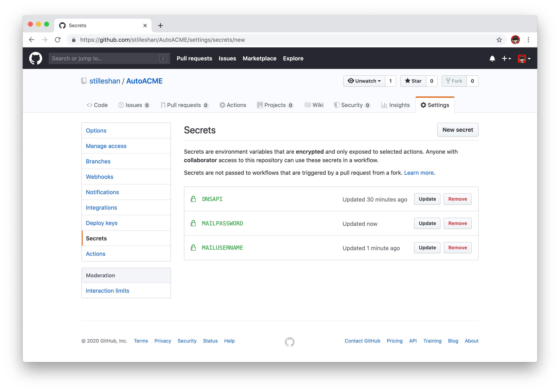Select the Settings tab
This screenshot has height=392, width=560.
[x=435, y=105]
